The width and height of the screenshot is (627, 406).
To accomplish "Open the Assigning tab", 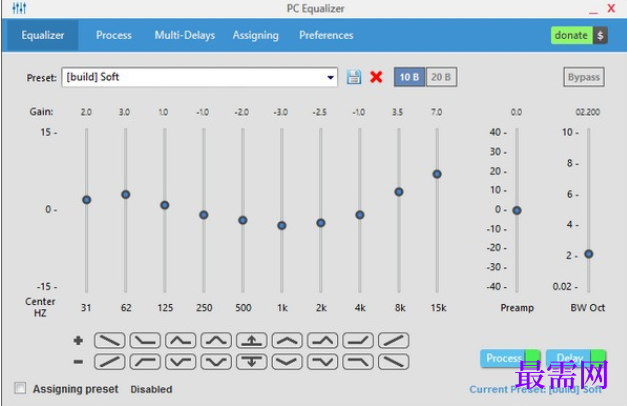I will (x=256, y=36).
